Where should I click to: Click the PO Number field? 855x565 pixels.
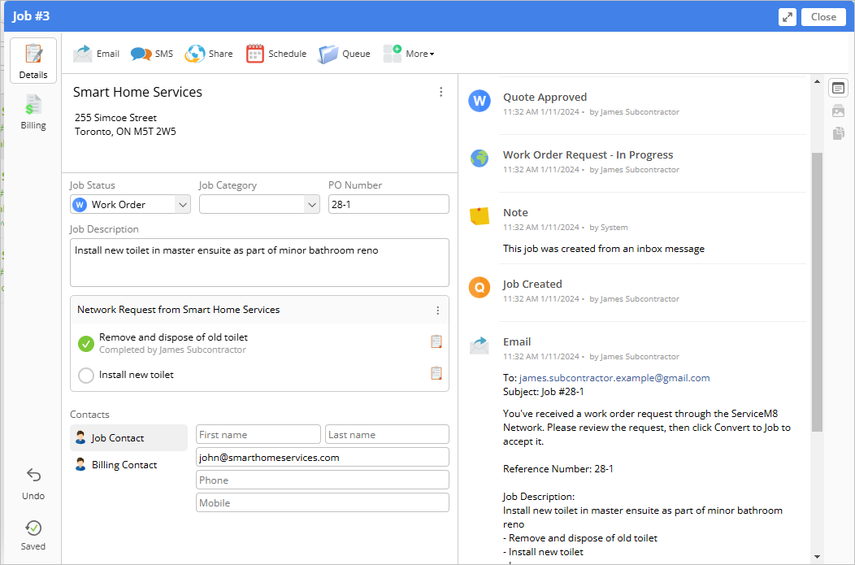(x=389, y=205)
